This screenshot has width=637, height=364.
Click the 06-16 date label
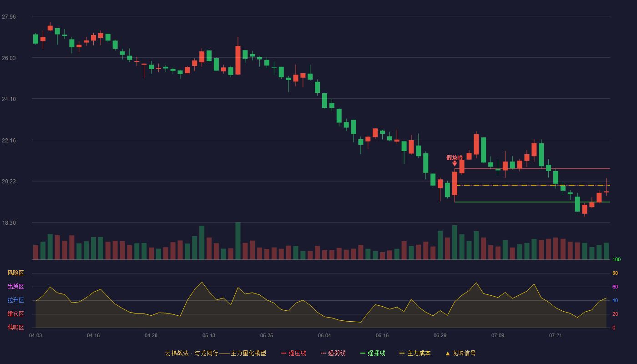pos(382,335)
